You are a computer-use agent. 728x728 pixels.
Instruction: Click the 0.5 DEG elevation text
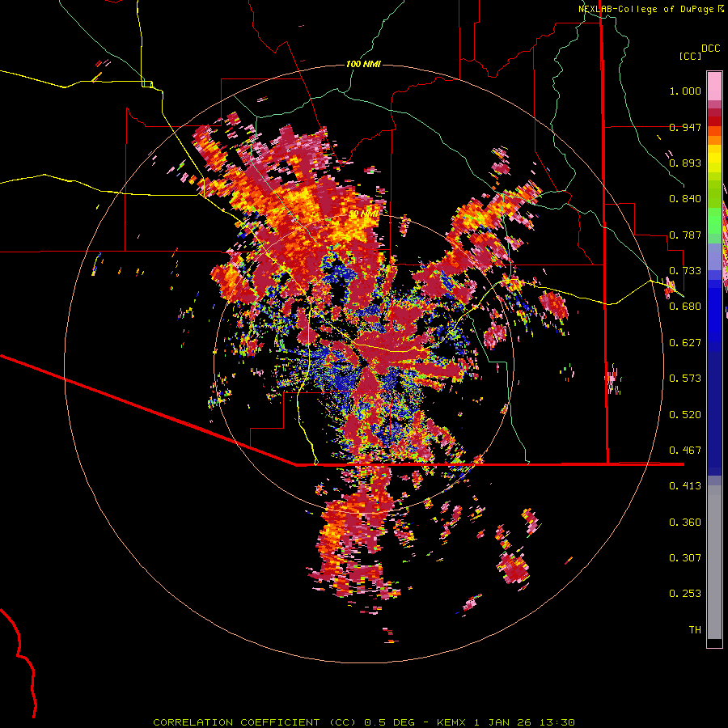coord(389,722)
